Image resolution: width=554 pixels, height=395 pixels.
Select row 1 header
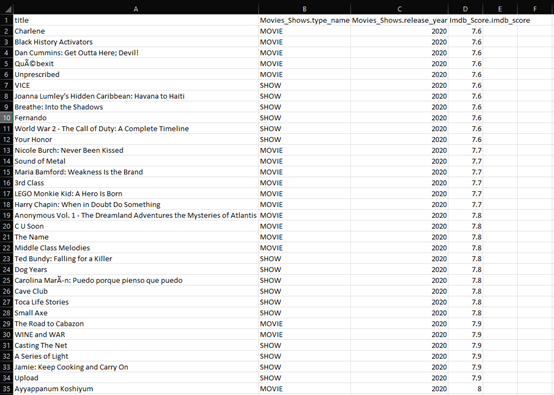pyautogui.click(x=6, y=20)
